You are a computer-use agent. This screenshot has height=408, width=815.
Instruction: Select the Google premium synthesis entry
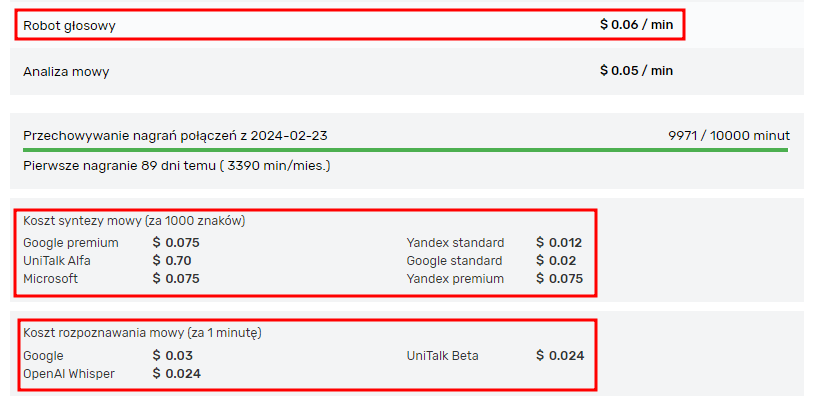[x=71, y=243]
